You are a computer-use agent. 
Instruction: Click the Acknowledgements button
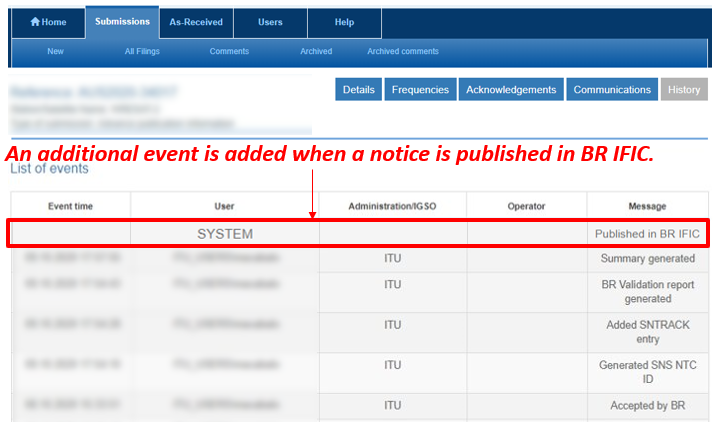511,90
